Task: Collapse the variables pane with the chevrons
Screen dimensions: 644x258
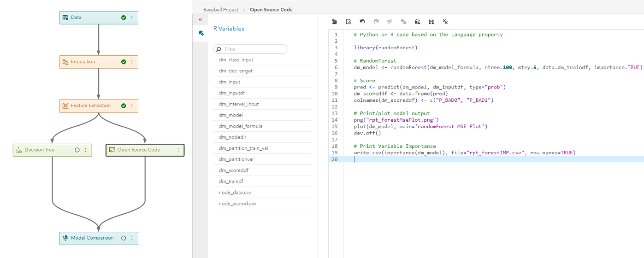Action: (x=201, y=19)
